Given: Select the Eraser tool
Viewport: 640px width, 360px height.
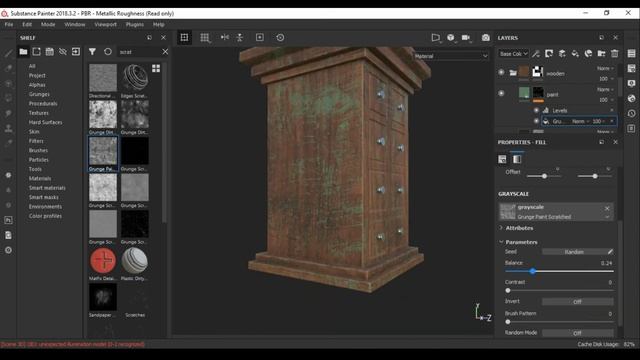Looking at the screenshot, I should click(8, 68).
